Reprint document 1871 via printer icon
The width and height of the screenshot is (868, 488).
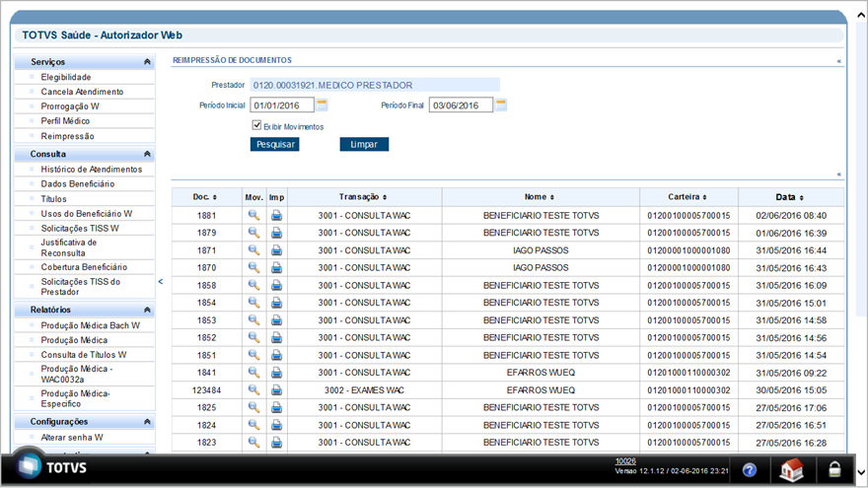coord(276,250)
